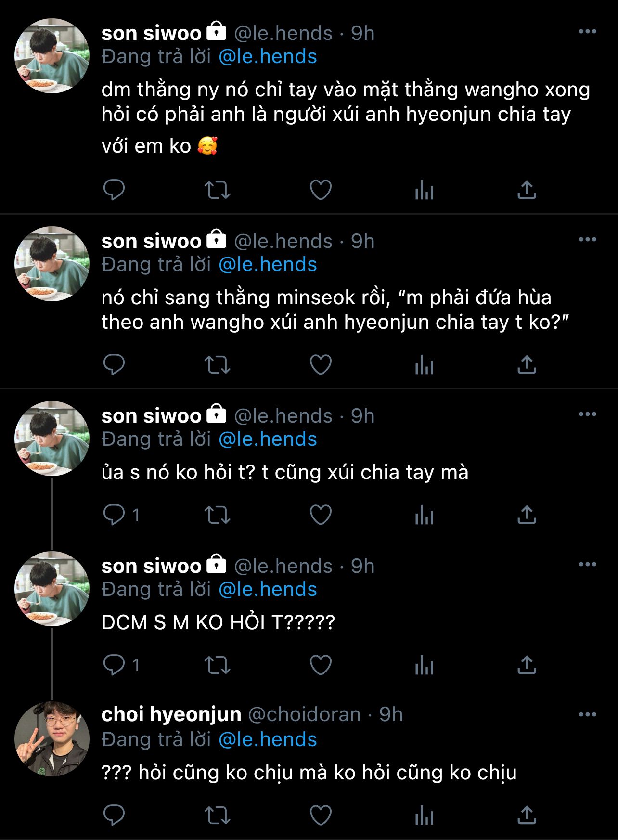
Task: Share the first tweet about wangho
Action: pos(527,190)
